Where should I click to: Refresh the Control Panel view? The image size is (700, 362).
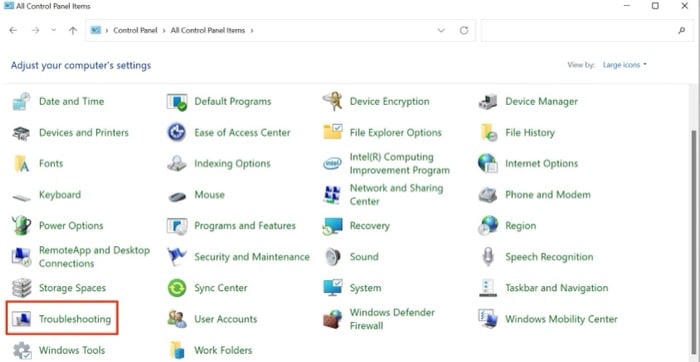click(x=464, y=30)
